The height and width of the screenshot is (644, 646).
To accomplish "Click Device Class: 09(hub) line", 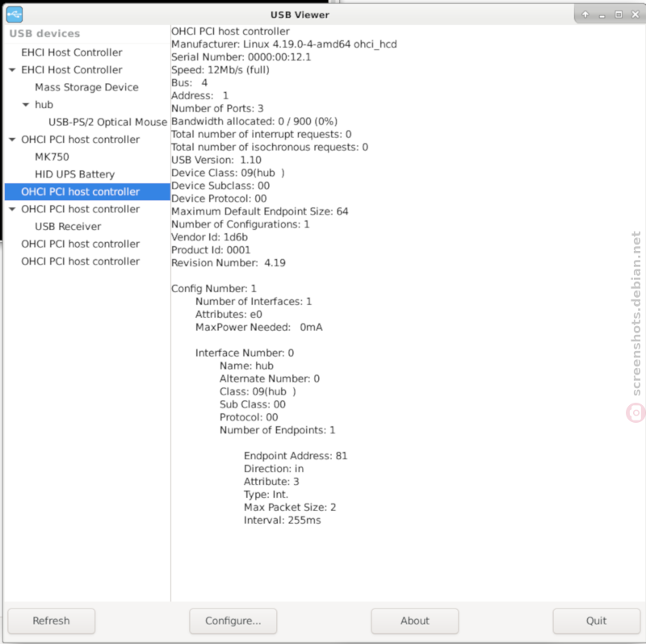I will [x=228, y=173].
